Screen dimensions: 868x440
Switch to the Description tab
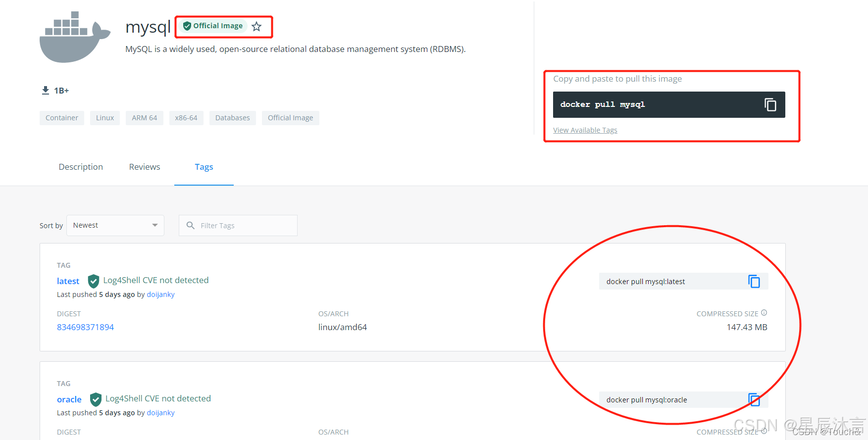tap(81, 167)
